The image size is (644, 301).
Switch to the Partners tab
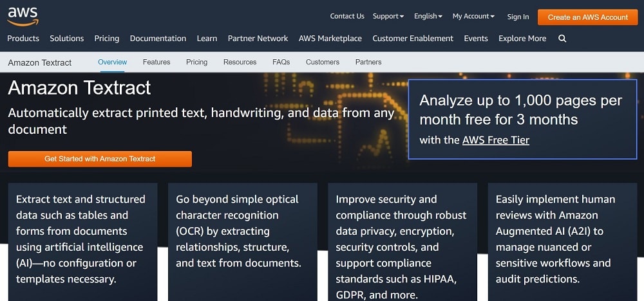(x=368, y=62)
